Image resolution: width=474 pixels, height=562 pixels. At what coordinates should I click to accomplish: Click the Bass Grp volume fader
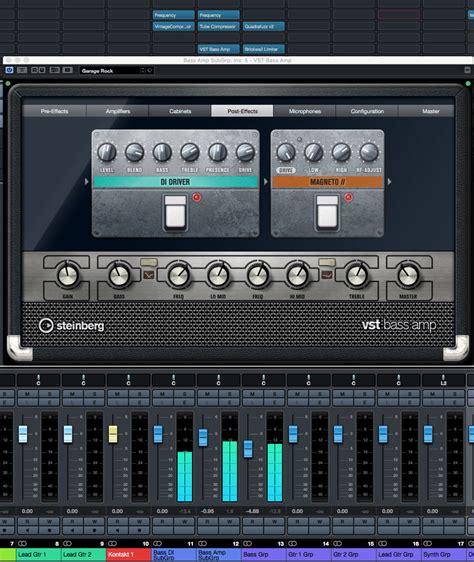tap(248, 449)
